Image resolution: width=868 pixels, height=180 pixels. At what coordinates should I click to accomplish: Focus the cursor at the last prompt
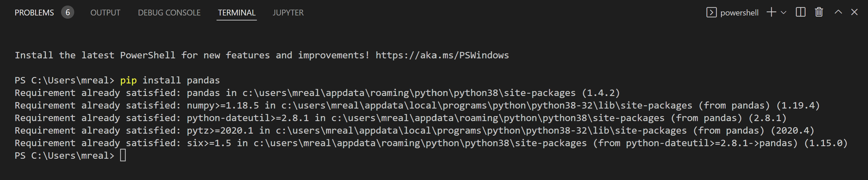[x=123, y=155]
